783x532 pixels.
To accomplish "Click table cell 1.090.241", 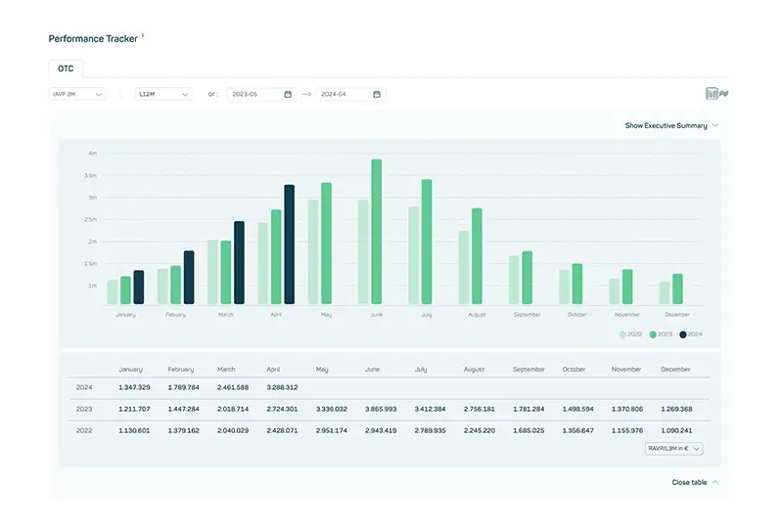I will (676, 430).
